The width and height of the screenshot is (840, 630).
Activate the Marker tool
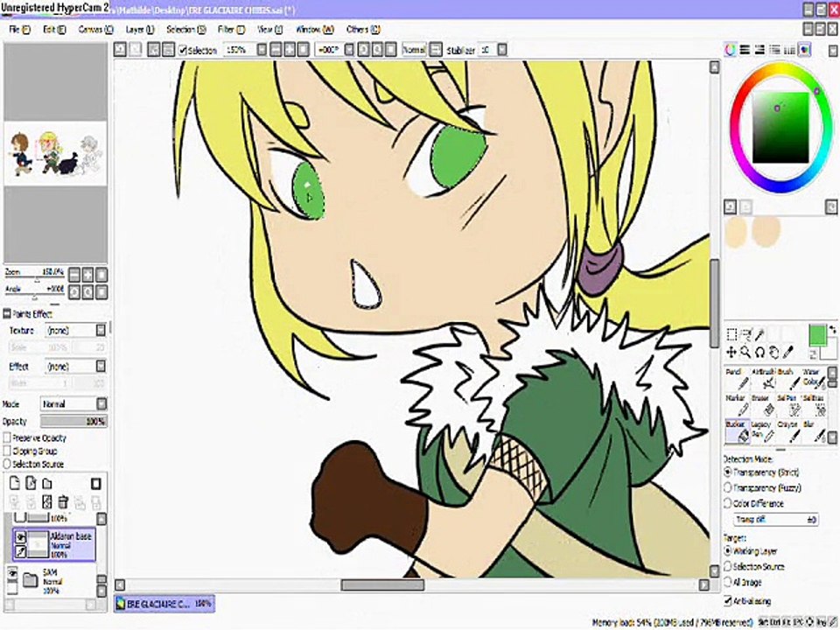(737, 406)
